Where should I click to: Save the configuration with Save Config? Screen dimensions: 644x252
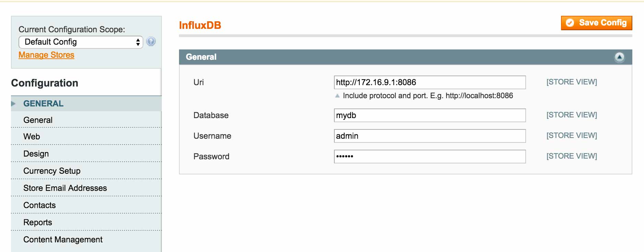point(596,23)
